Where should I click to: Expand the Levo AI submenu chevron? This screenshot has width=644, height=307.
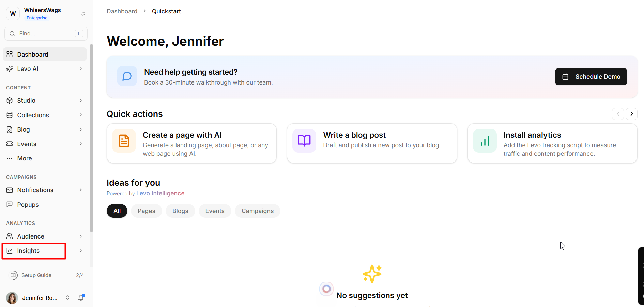81,69
